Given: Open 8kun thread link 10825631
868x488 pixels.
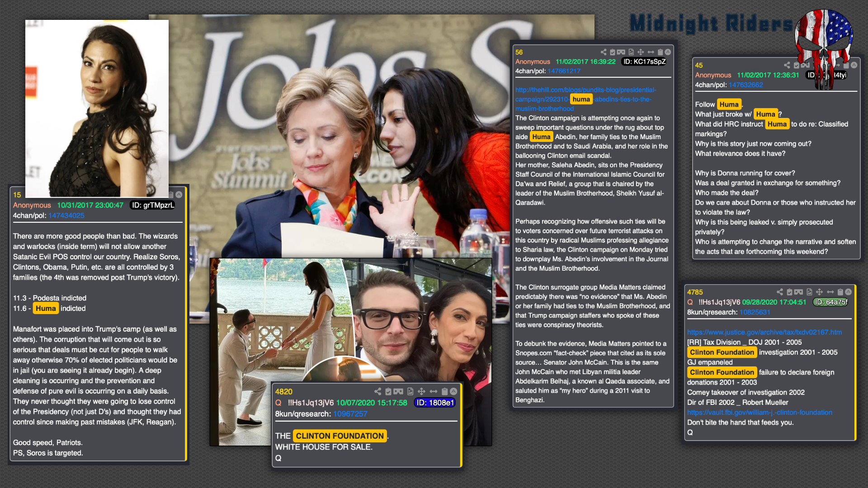Looking at the screenshot, I should coord(755,312).
